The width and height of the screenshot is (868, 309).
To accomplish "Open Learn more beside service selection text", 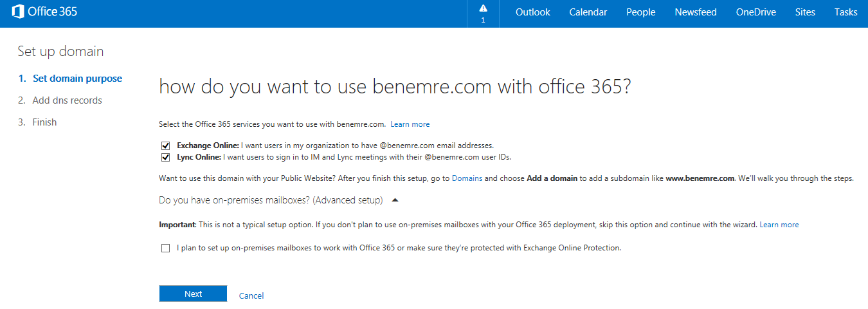I will tap(410, 124).
